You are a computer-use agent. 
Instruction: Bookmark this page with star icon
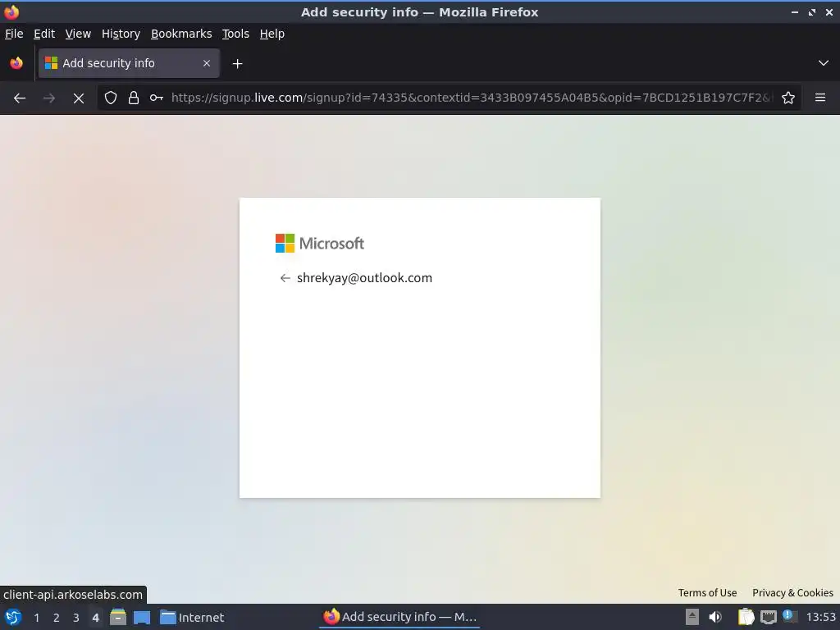click(x=788, y=98)
